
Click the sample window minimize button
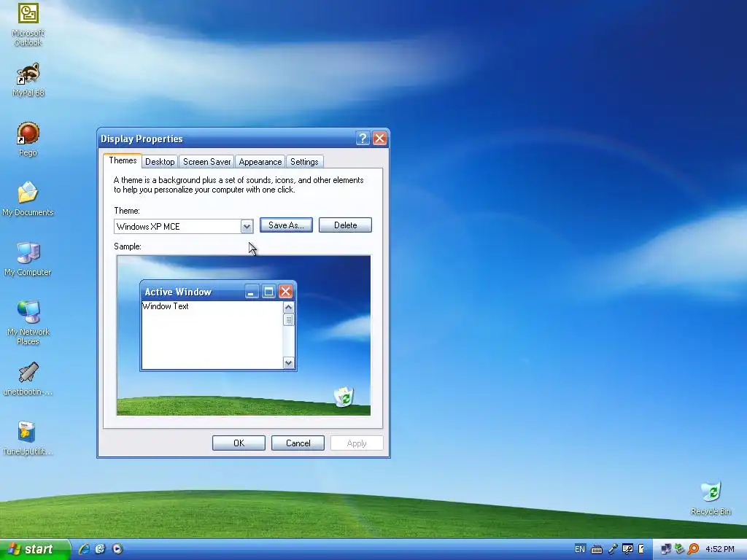tap(251, 292)
